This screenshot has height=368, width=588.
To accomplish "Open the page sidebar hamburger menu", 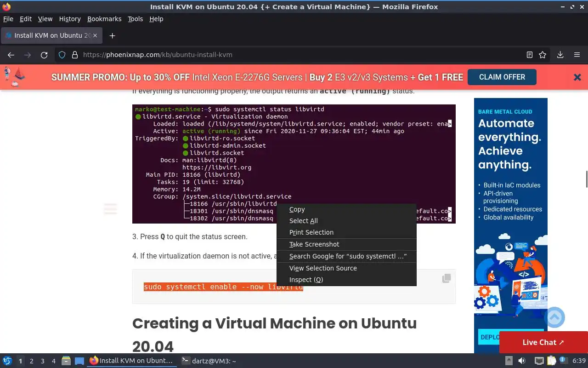I will click(x=110, y=209).
